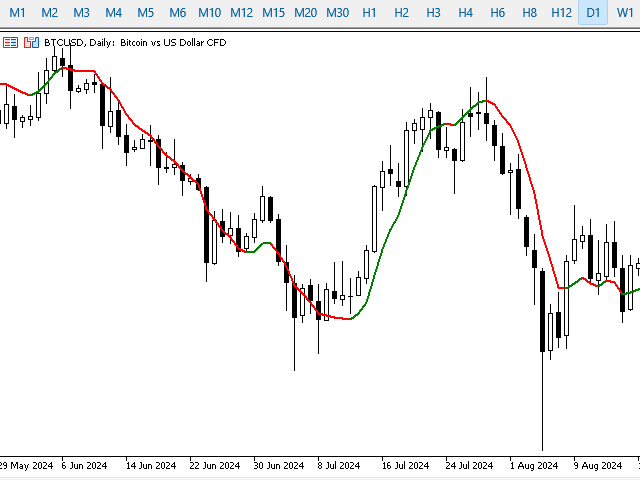This screenshot has width=640, height=480.
Task: Switch chart to H2 timeframe
Action: pyautogui.click(x=401, y=13)
